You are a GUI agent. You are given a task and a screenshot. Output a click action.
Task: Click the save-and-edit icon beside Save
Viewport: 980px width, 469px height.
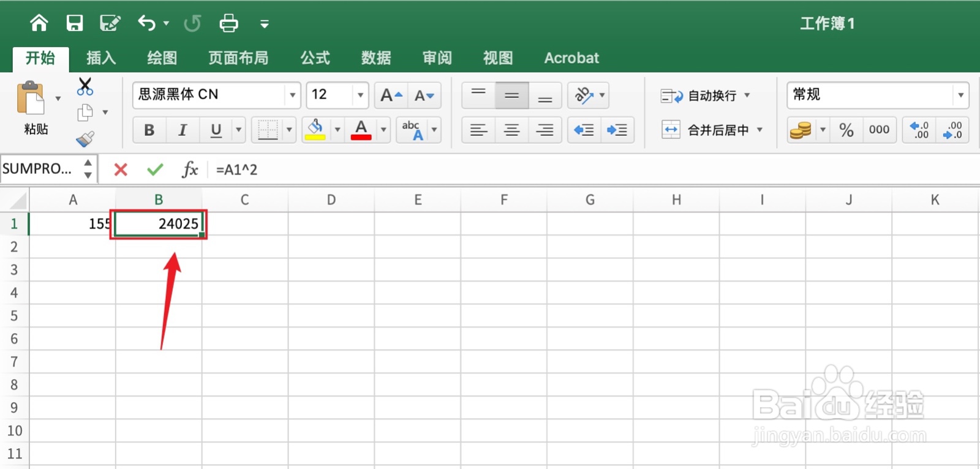point(110,23)
